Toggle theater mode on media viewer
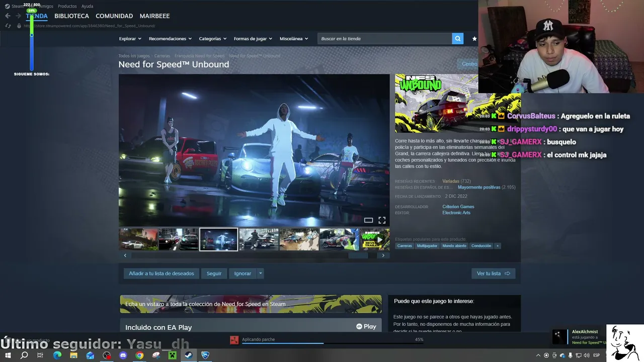Image resolution: width=644 pixels, height=362 pixels. point(368,220)
